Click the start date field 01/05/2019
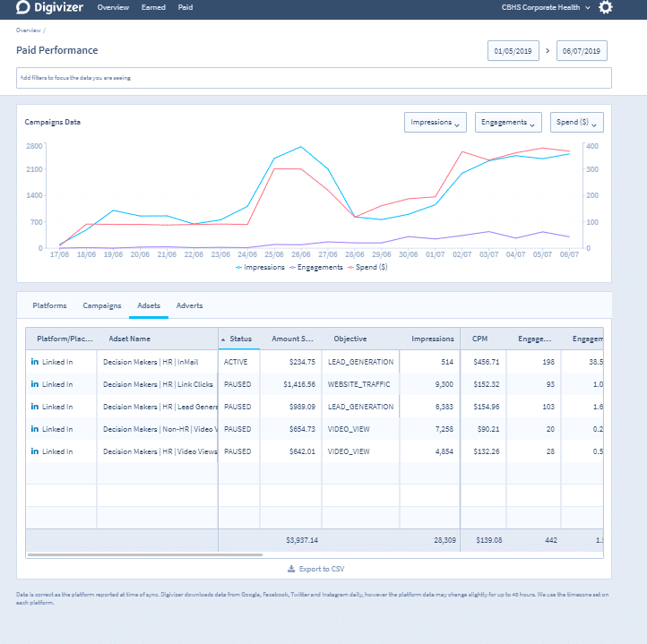This screenshot has height=644, width=647. pyautogui.click(x=513, y=51)
